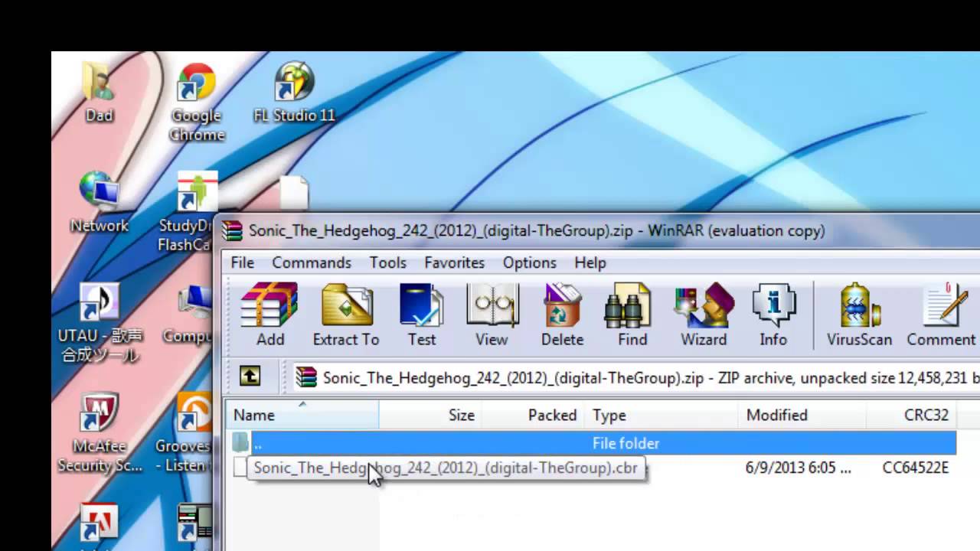Click the Comment toolbar icon
This screenshot has height=551, width=980.
tap(942, 315)
